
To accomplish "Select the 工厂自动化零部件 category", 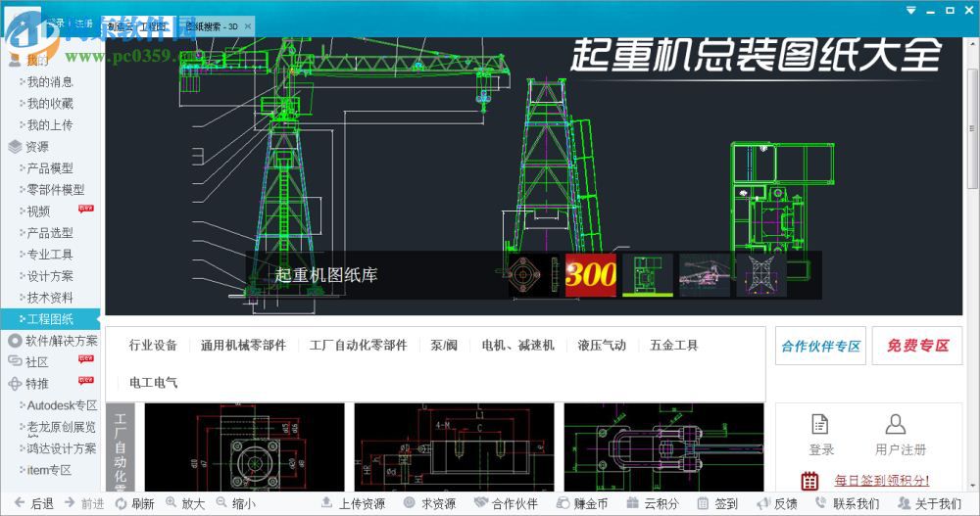I will (358, 345).
